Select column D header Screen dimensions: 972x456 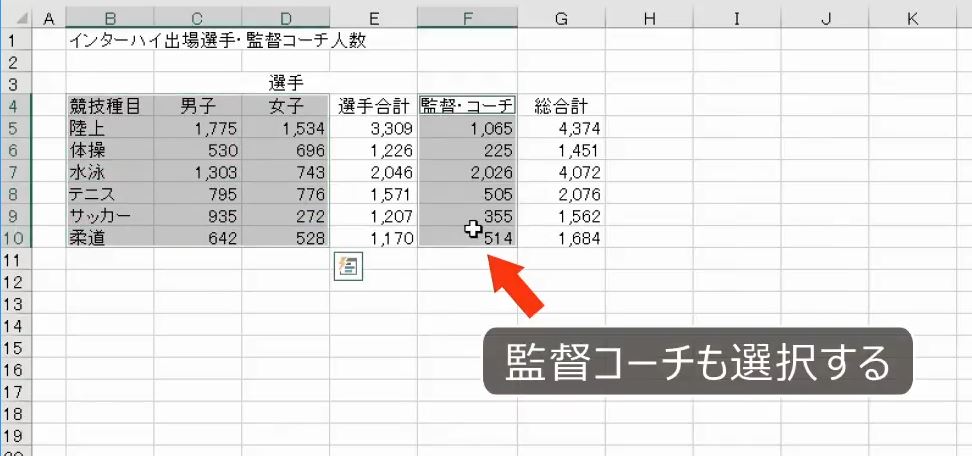pyautogui.click(x=286, y=19)
